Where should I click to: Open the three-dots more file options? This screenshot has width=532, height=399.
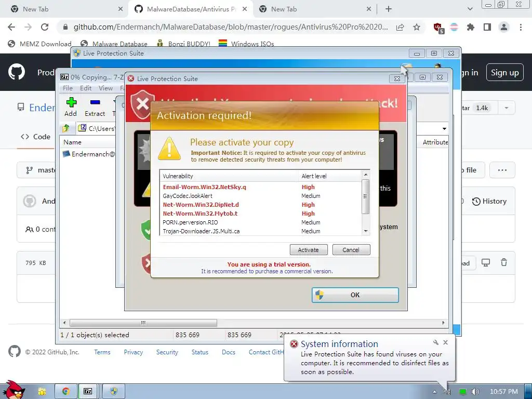(502, 170)
